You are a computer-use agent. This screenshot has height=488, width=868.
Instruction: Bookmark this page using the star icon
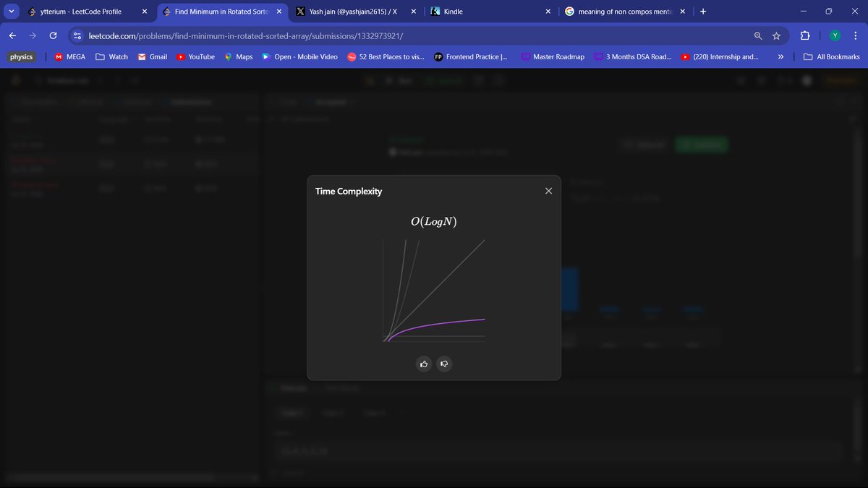tap(776, 35)
